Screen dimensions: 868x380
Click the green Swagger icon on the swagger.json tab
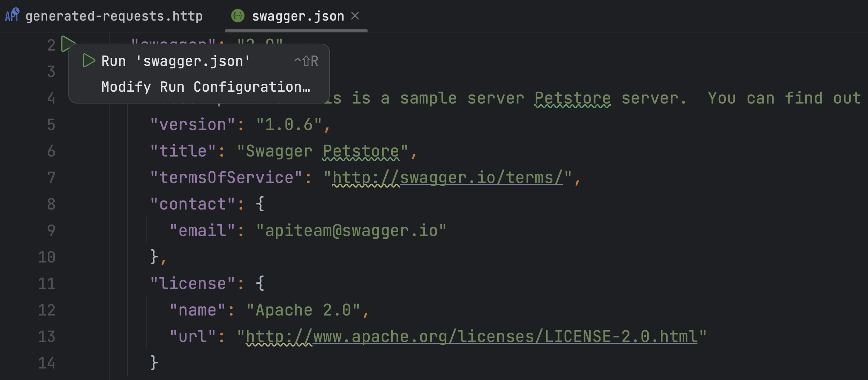point(238,16)
